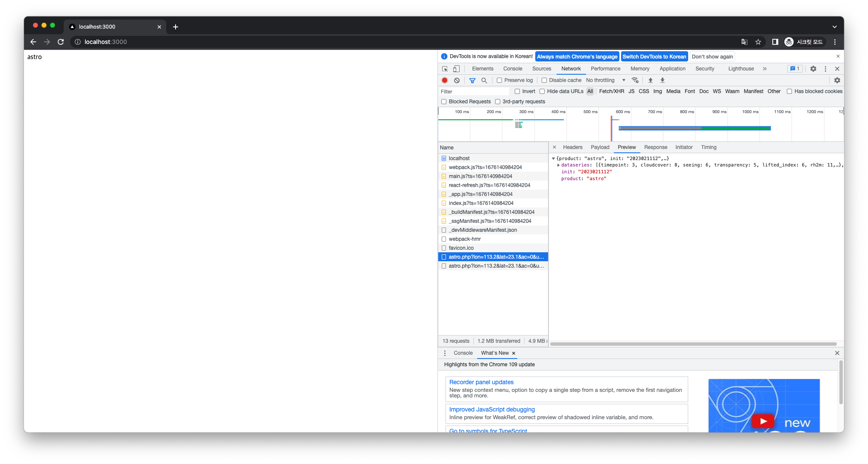
Task: Open DevTools settings gear
Action: coord(813,69)
